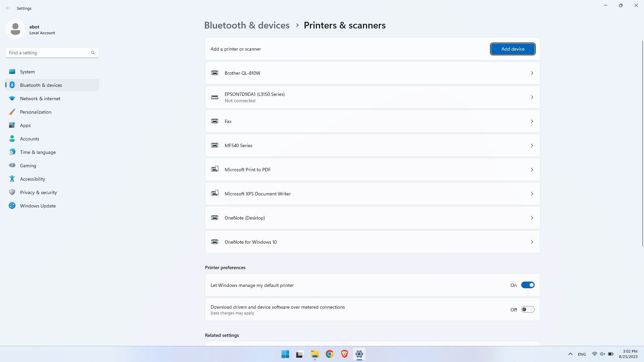
Task: Expand Brother QL-810W chevron
Action: (532, 73)
